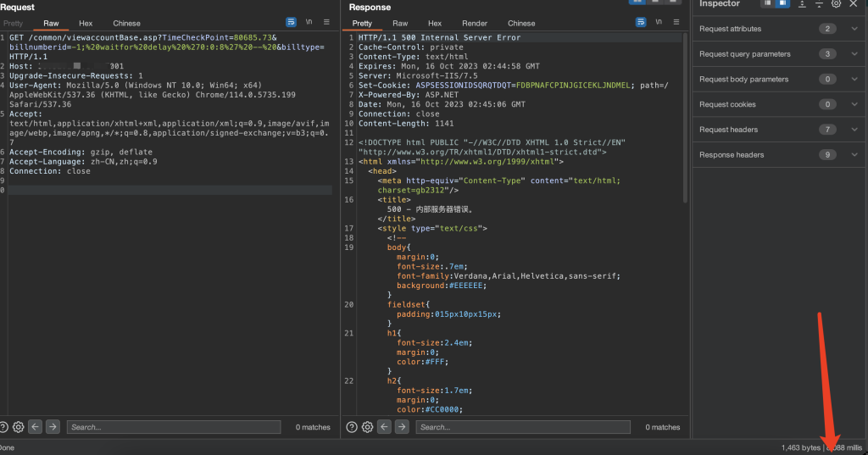Click Request headers count badge 7
868x455 pixels.
click(x=827, y=130)
